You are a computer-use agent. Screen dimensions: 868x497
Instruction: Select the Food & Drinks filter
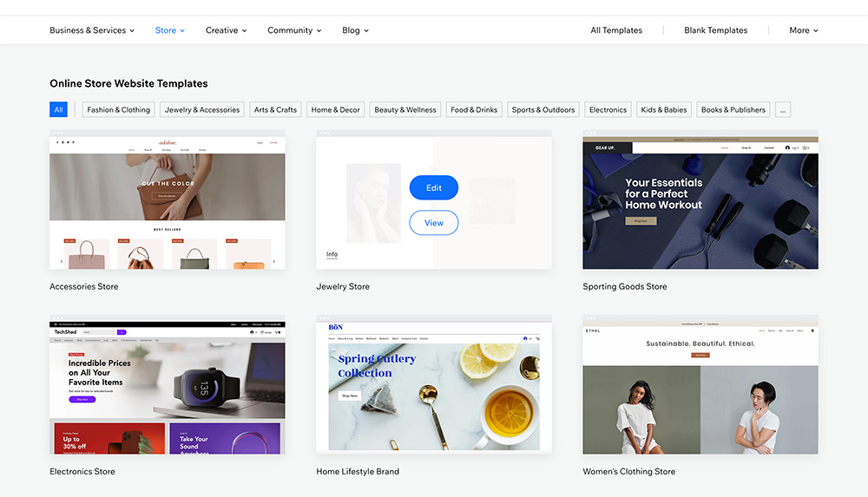click(x=474, y=110)
